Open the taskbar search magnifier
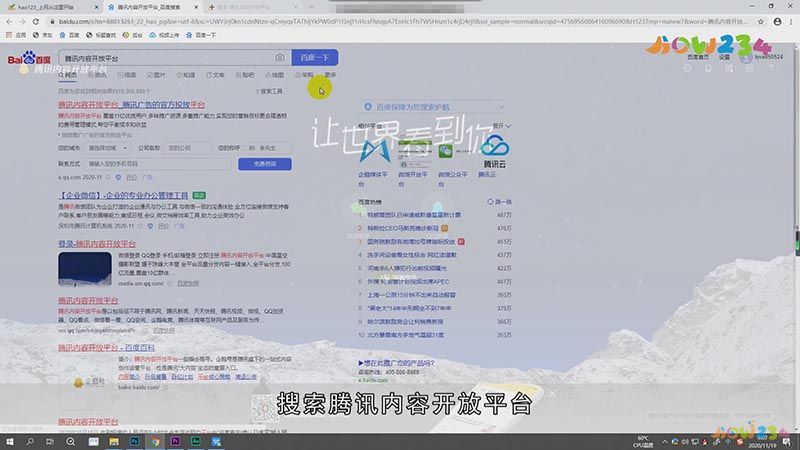The height and width of the screenshot is (450, 800). click(x=30, y=441)
